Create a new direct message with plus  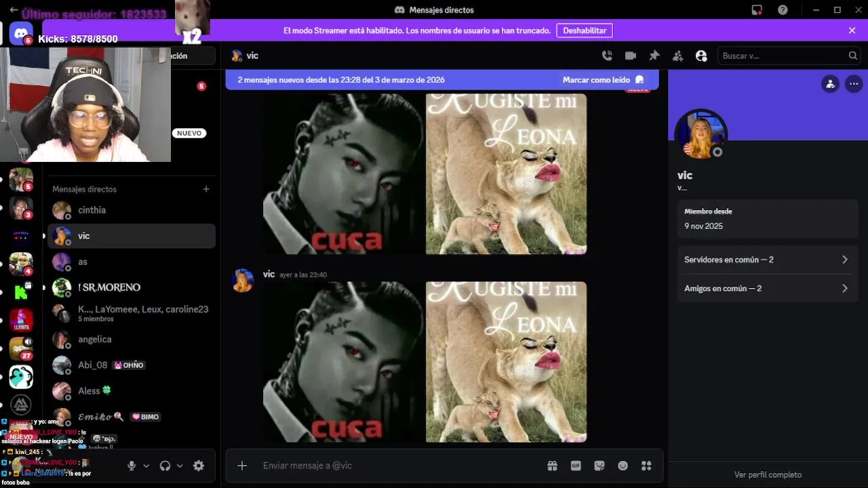coord(206,189)
